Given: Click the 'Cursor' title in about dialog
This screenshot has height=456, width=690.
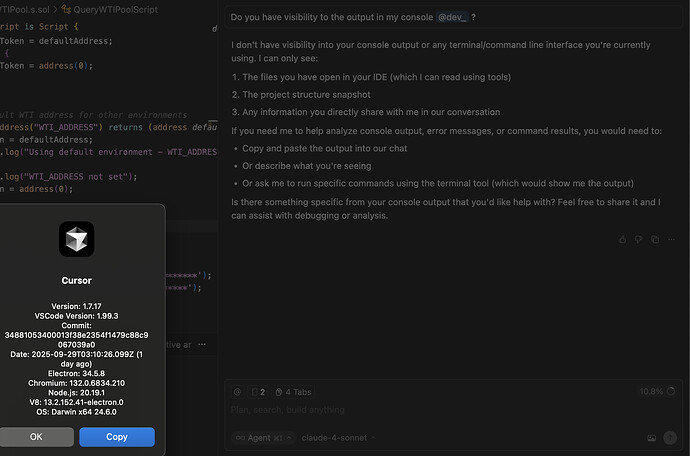Looking at the screenshot, I should [x=76, y=280].
